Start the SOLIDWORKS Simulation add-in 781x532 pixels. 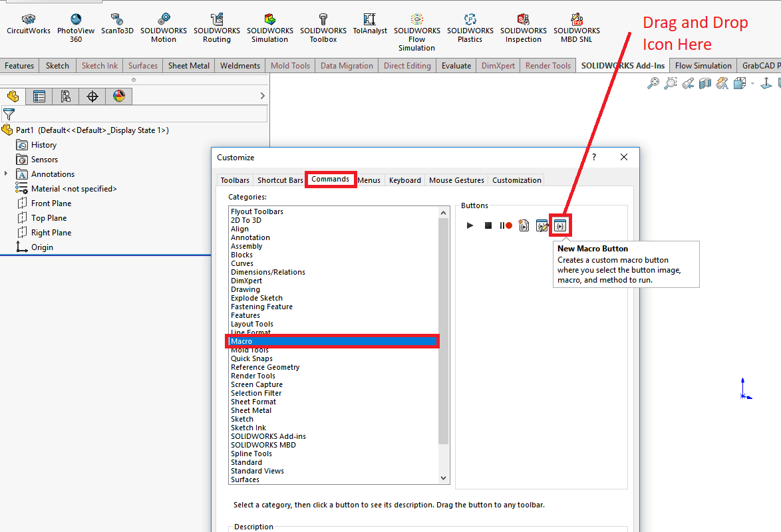(x=269, y=29)
